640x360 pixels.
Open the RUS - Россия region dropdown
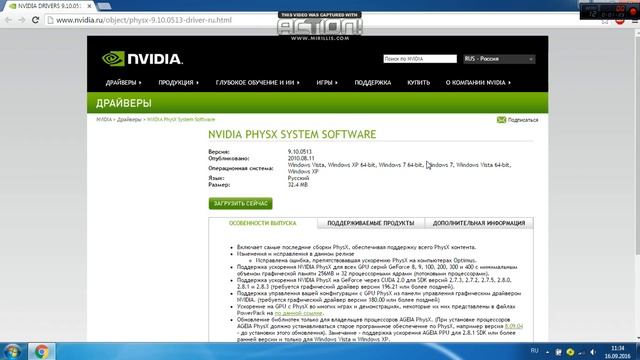(x=499, y=59)
